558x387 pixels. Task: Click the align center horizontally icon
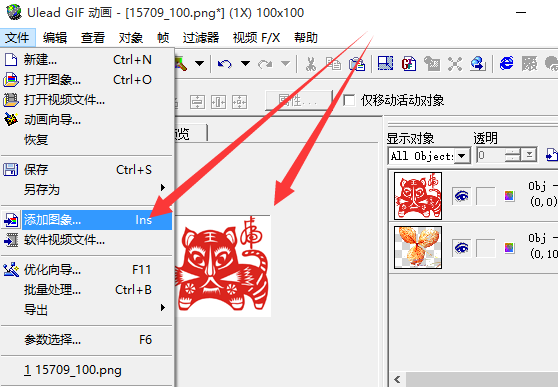click(218, 102)
